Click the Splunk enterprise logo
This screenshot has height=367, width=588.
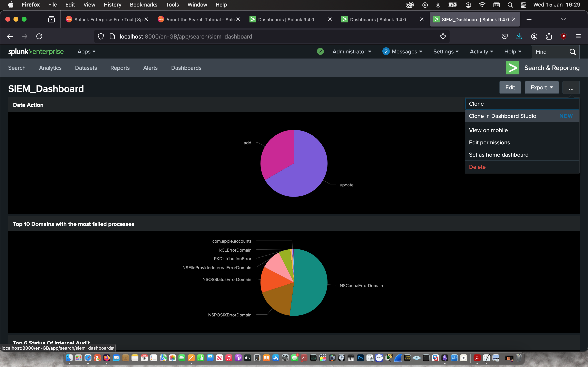click(36, 51)
